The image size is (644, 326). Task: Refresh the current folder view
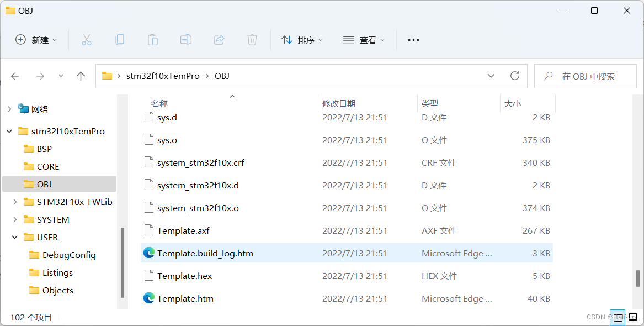coord(514,76)
